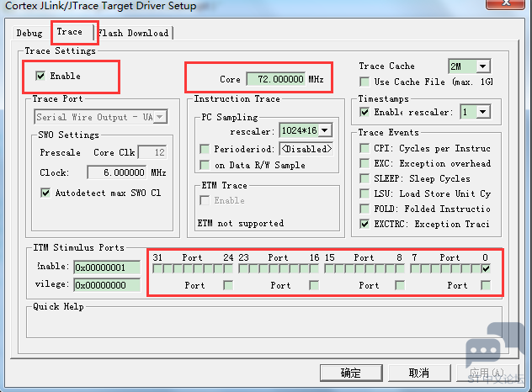The height and width of the screenshot is (392, 532).
Task: Toggle ITM stimulus port 0 checkbox
Action: 486,269
